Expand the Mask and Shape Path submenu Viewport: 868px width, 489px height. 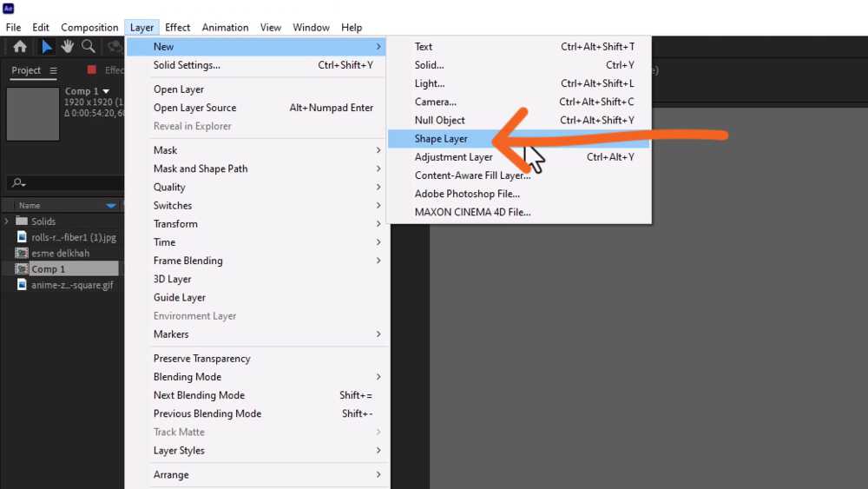coord(378,169)
